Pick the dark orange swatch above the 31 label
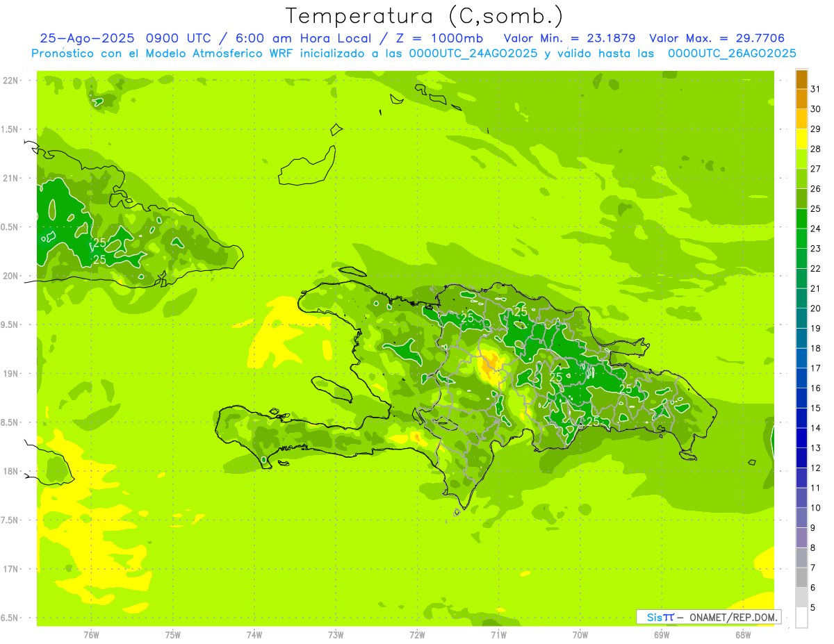Viewport: 834px width, 644px height. 801,80
